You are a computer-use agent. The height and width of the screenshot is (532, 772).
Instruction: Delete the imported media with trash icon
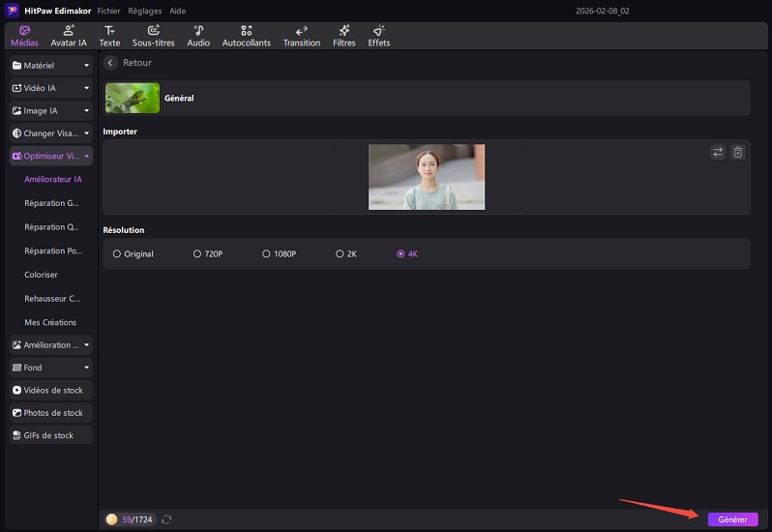[x=737, y=152]
